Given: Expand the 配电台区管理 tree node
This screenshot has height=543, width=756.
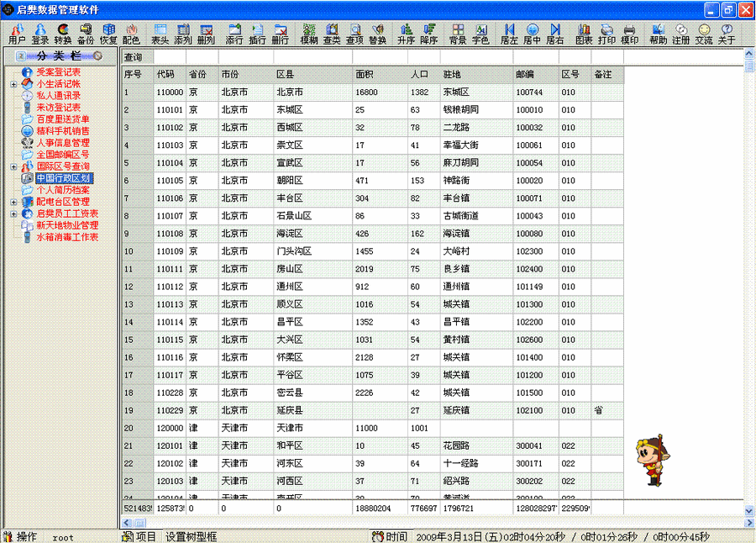Looking at the screenshot, I should [13, 201].
